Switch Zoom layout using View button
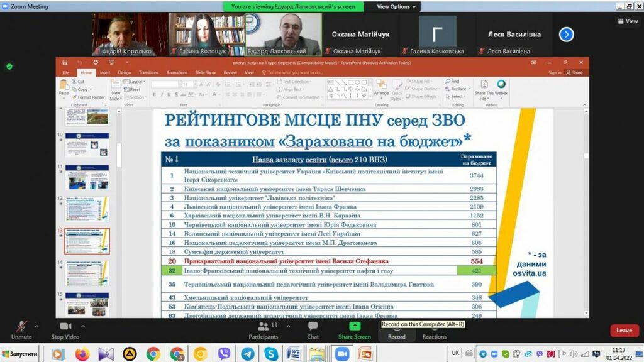644x362 pixels. coord(628,21)
